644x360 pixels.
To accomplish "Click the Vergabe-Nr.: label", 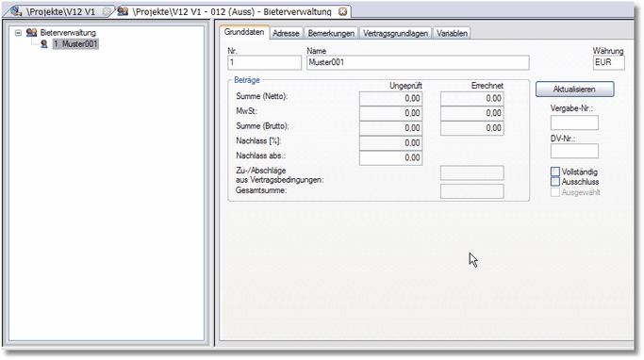I will 571,108.
